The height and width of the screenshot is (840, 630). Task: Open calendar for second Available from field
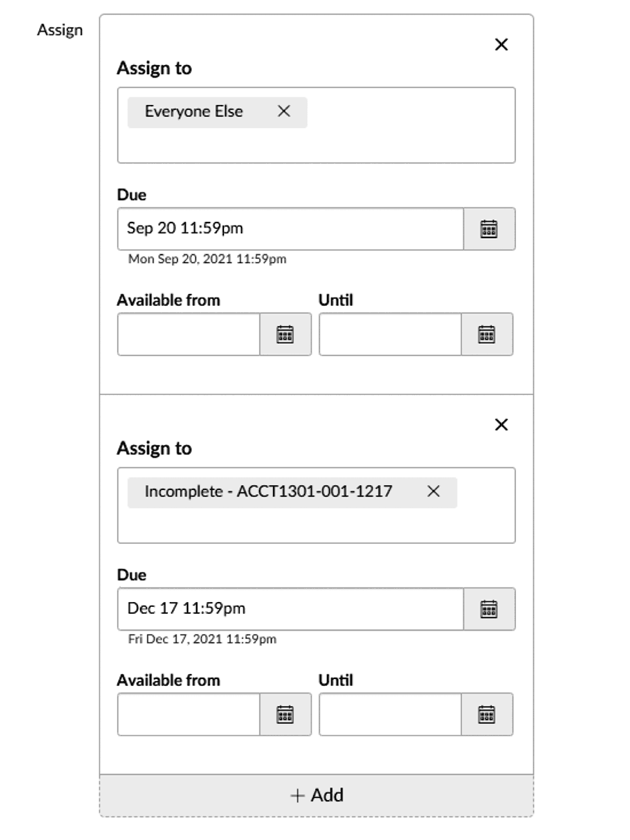(x=285, y=715)
